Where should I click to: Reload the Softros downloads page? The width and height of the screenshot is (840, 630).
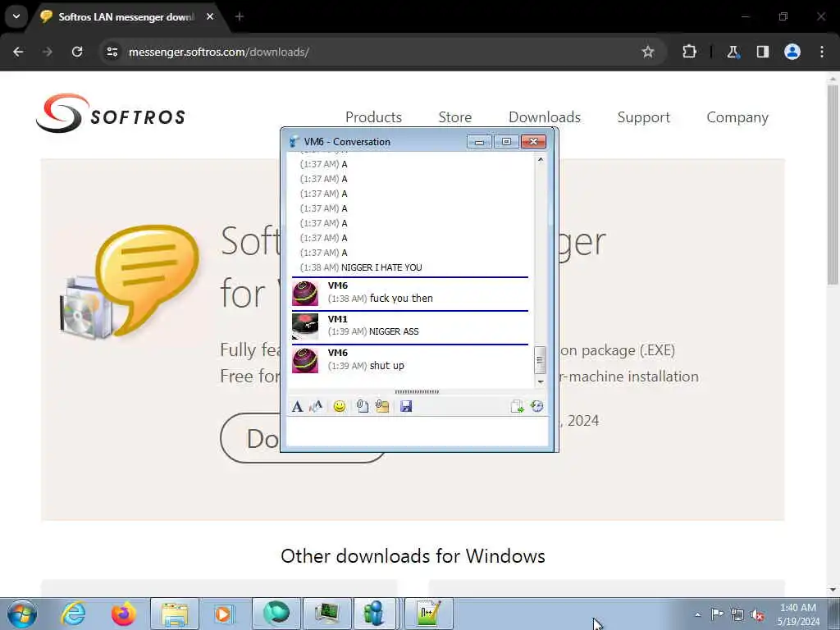(x=77, y=52)
